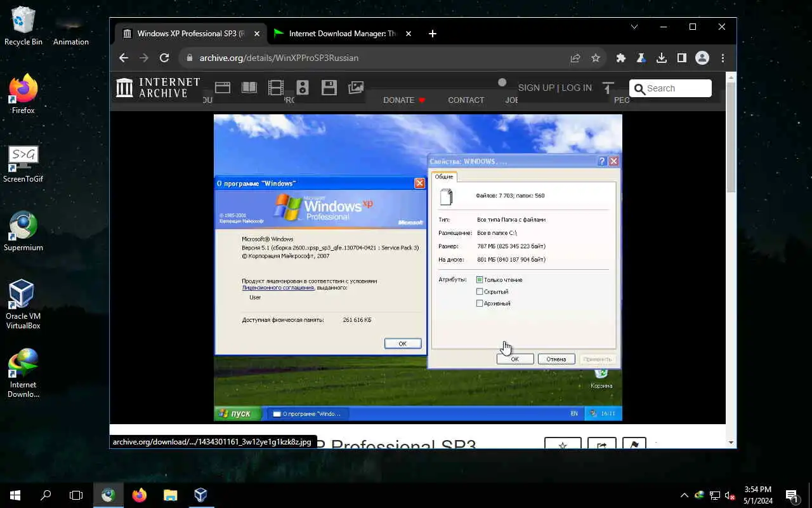This screenshot has width=812, height=508.
Task: Select the ScreenToGif desktop shortcut
Action: click(23, 163)
